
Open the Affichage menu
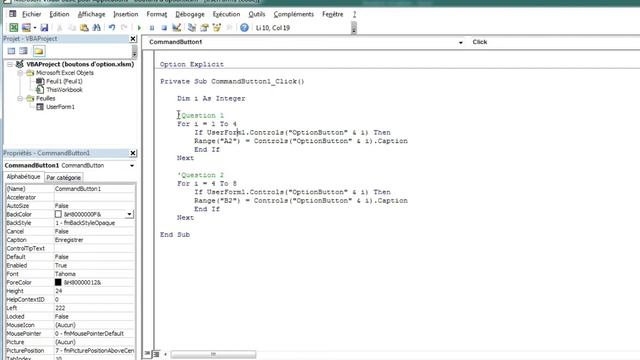coord(91,14)
